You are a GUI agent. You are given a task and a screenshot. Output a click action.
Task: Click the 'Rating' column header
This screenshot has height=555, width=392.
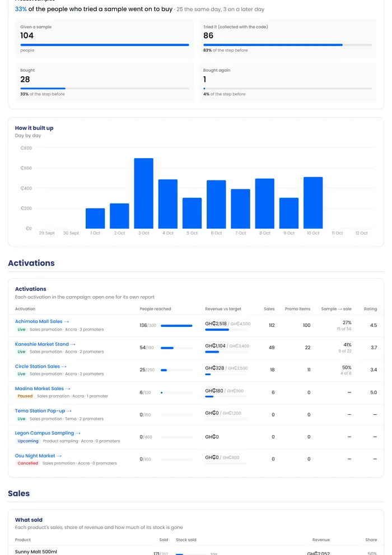click(370, 309)
